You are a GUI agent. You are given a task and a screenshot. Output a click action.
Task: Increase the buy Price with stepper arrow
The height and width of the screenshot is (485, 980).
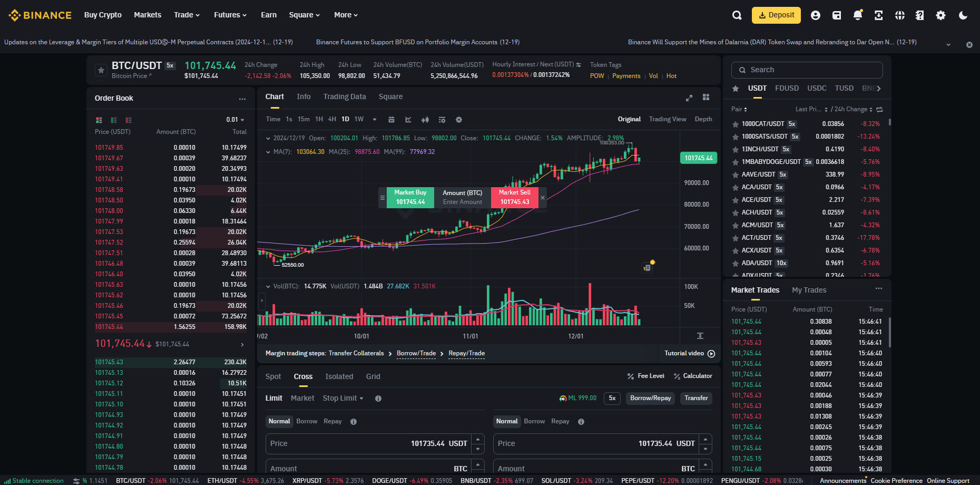[478, 439]
